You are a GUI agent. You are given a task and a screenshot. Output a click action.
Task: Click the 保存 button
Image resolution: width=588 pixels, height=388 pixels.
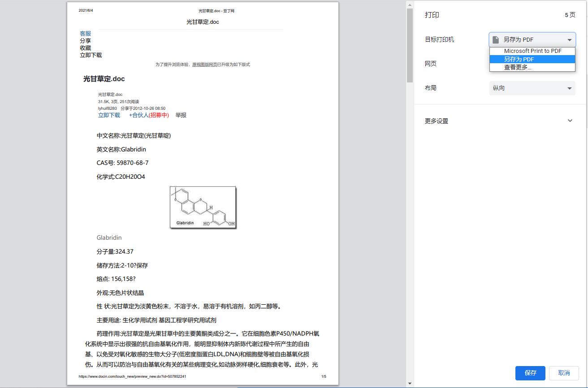click(530, 373)
